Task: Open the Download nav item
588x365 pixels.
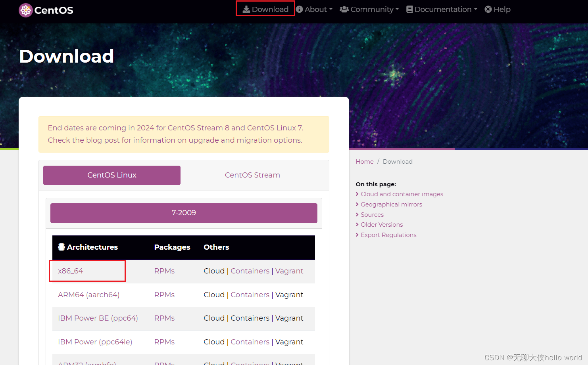Action: coord(265,9)
